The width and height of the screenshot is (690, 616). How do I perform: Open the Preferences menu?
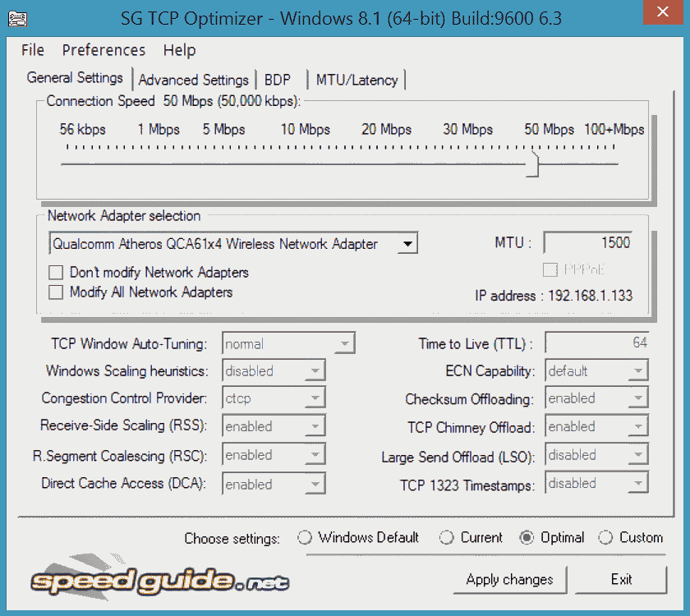[x=103, y=50]
